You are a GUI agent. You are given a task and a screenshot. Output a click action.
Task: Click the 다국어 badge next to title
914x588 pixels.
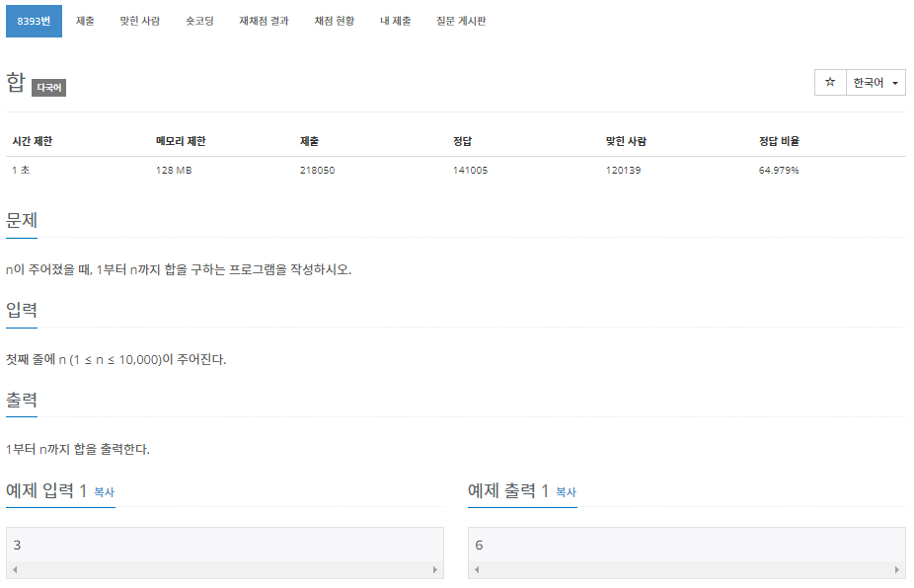click(x=49, y=88)
